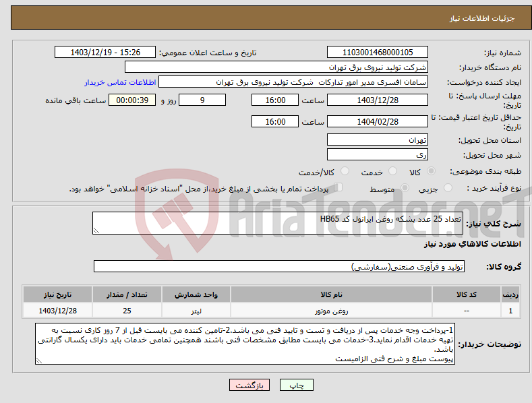
Task: Click the جزئیات اطلاعات نیاز header title
Action: coord(482,18)
